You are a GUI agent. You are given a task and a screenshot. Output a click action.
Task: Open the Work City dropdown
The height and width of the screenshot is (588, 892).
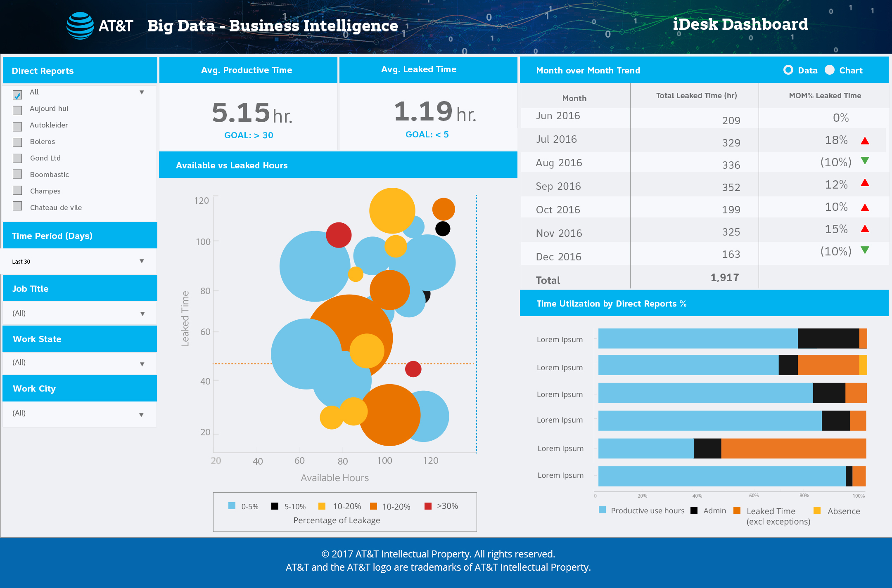141,415
